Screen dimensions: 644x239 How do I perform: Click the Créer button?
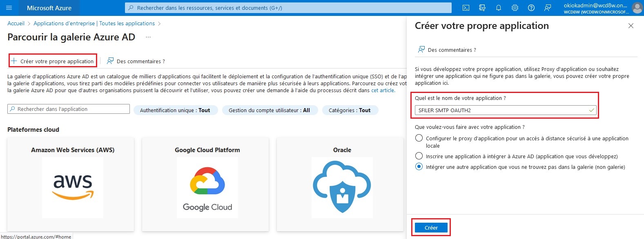coord(431,228)
